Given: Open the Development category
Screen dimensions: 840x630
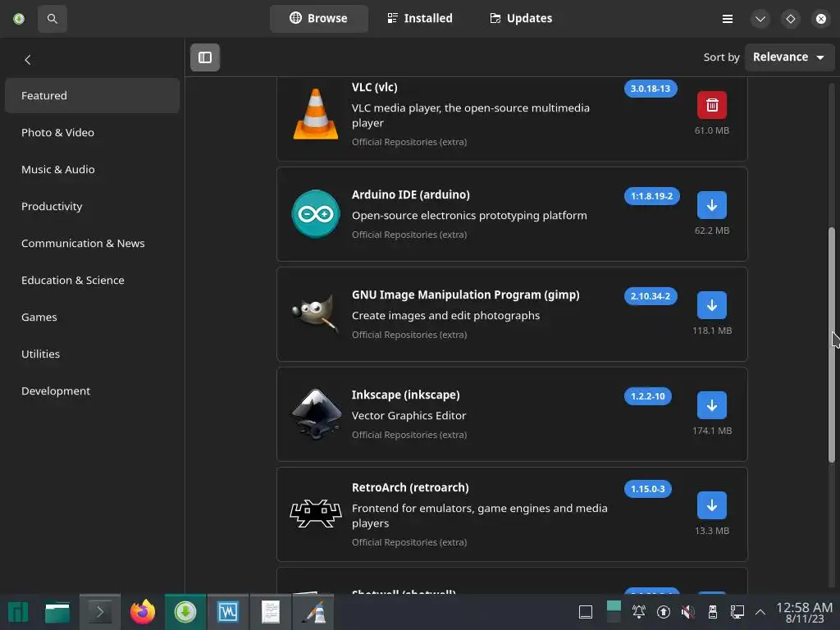Looking at the screenshot, I should [x=92, y=391].
